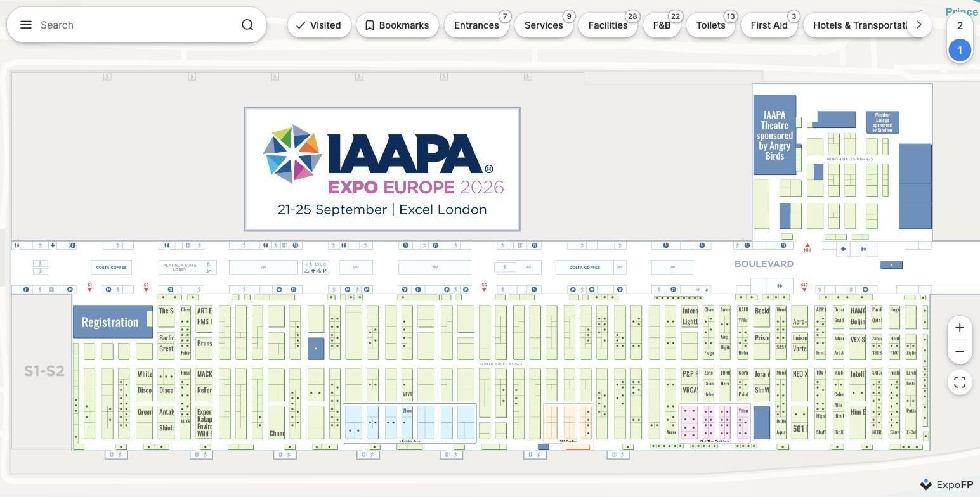980x497 pixels.
Task: Toggle the Visited filter chip
Action: (319, 25)
